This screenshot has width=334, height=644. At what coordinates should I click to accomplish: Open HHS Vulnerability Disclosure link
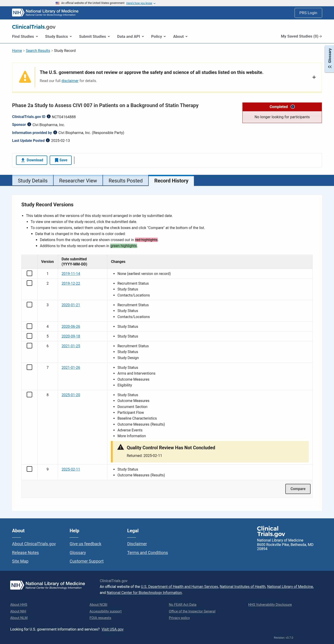(270, 604)
